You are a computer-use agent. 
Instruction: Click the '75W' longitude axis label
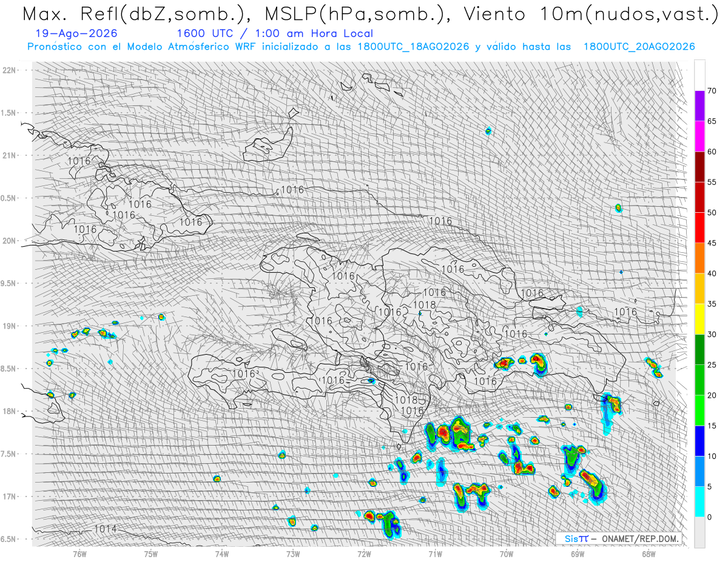pos(150,553)
